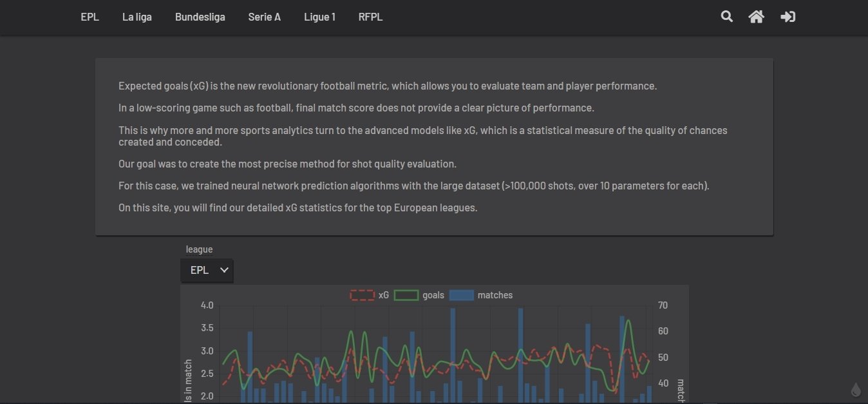Visit the RFPL league section
This screenshot has height=404, width=868.
click(370, 17)
